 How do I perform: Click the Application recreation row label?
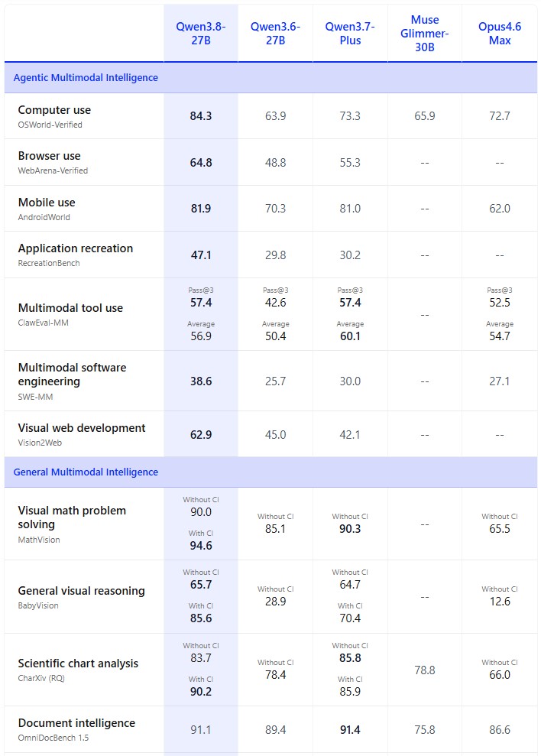76,248
